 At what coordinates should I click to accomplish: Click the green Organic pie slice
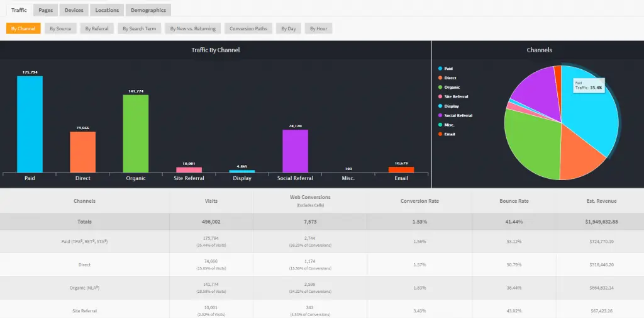[x=530, y=144]
